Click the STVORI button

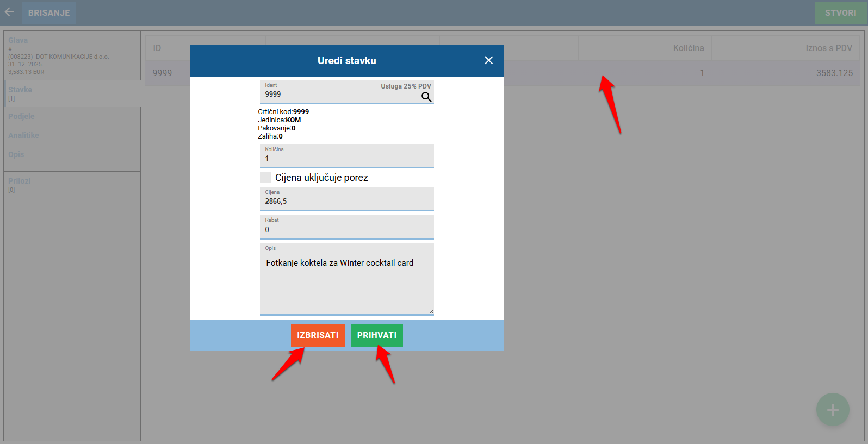840,12
